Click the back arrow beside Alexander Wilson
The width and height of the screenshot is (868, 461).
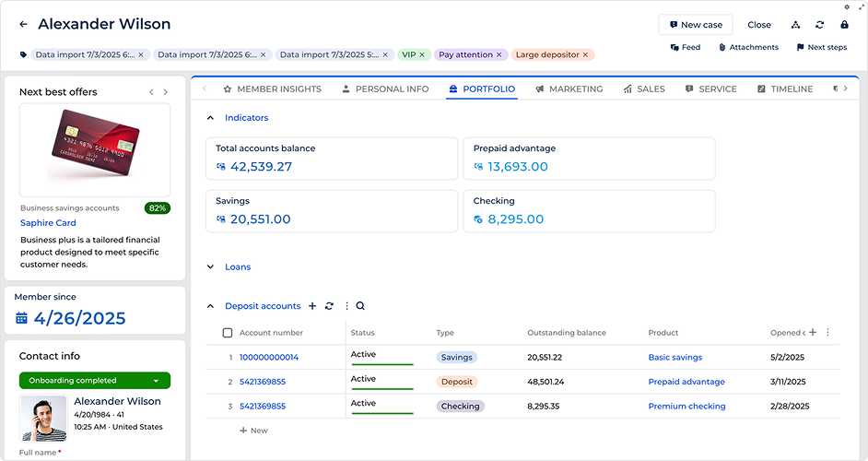(x=23, y=25)
